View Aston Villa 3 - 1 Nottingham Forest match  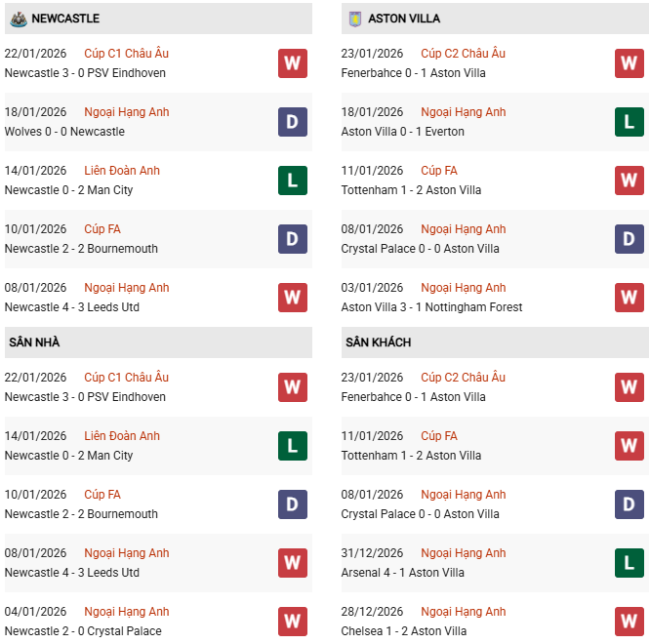pos(431,307)
